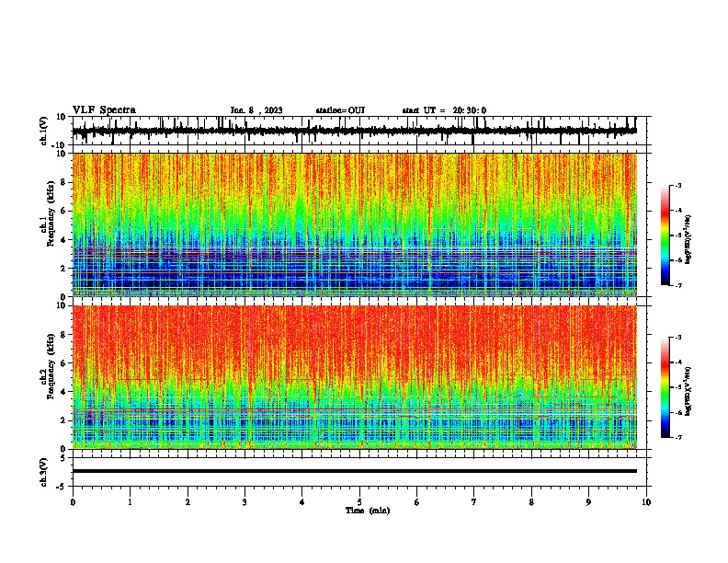Viewport: 728px width, 563px height.
Task: Click the "ch.1(V)" waveform axis label
Action: [44, 131]
